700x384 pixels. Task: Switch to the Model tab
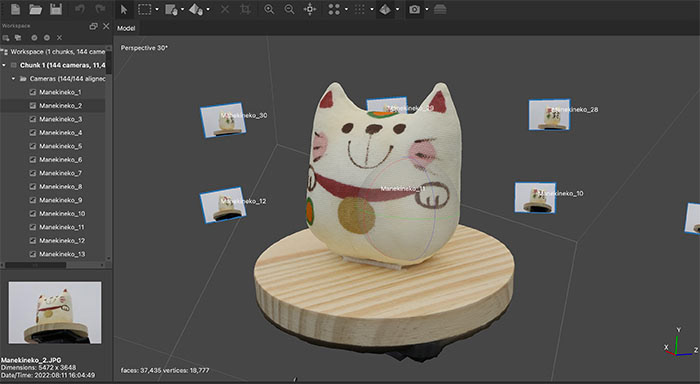pyautogui.click(x=126, y=28)
